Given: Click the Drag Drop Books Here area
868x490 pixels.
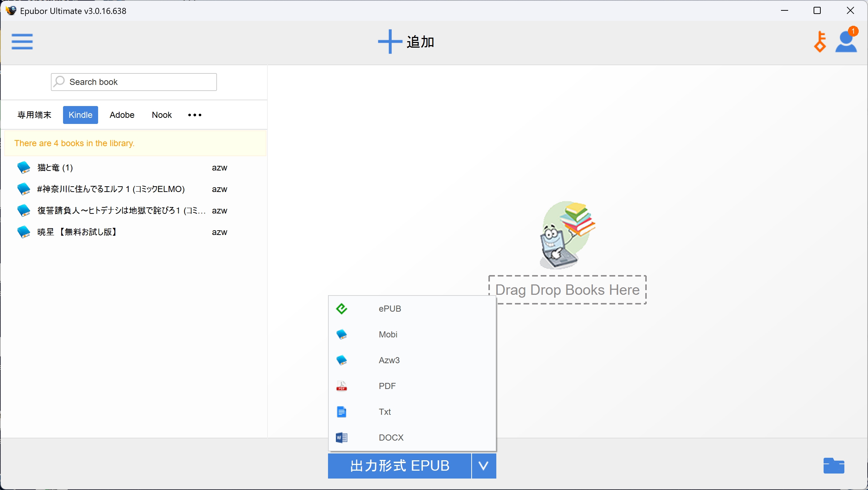Looking at the screenshot, I should point(568,290).
